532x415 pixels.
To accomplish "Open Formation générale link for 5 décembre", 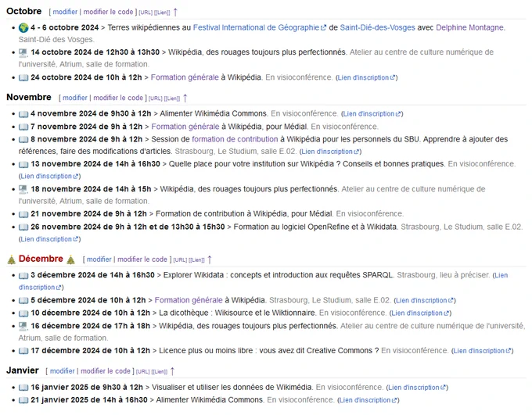I will (189, 300).
